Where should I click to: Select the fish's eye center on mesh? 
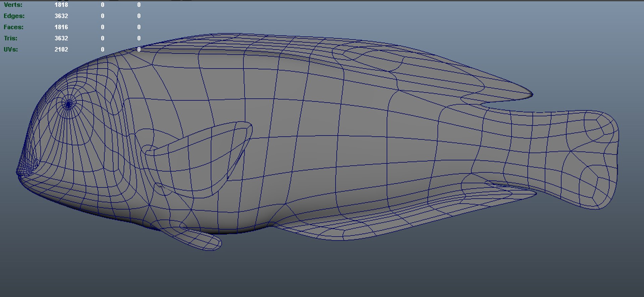[x=68, y=105]
